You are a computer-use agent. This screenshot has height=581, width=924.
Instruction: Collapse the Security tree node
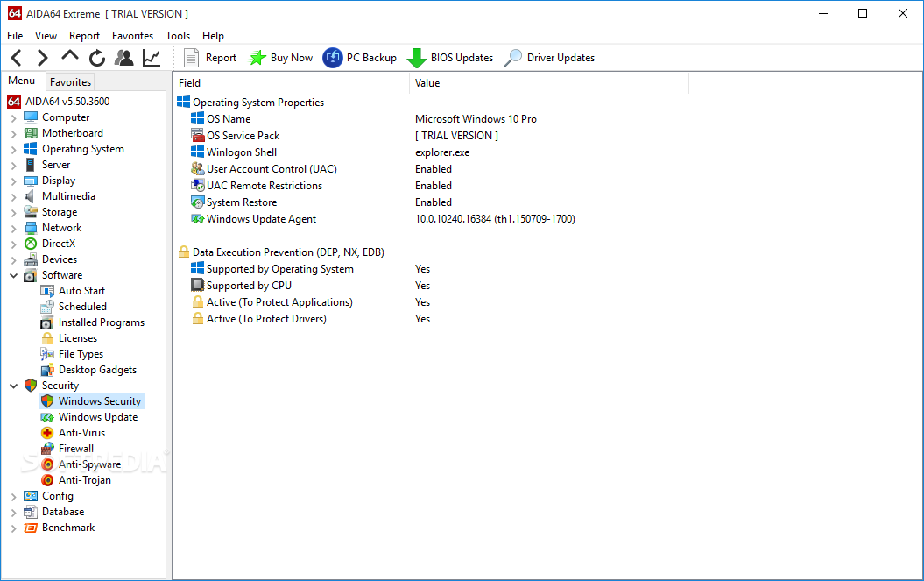coord(13,386)
